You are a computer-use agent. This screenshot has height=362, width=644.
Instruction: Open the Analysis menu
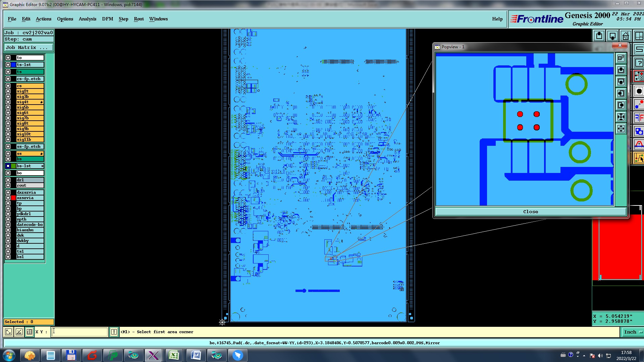point(87,19)
